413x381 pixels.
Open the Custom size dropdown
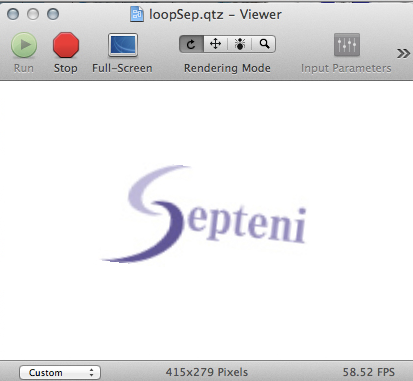click(x=60, y=372)
